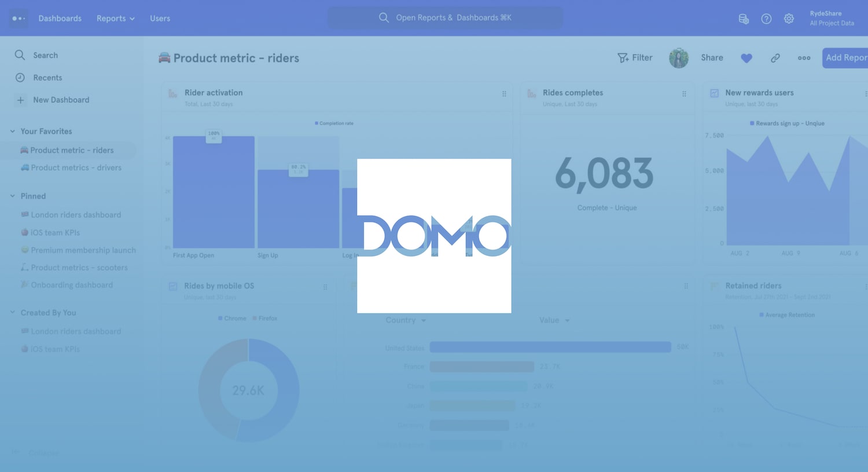The height and width of the screenshot is (472, 868).
Task: Toggle the Average Retention legend on Retained riders
Action: pyautogui.click(x=787, y=314)
